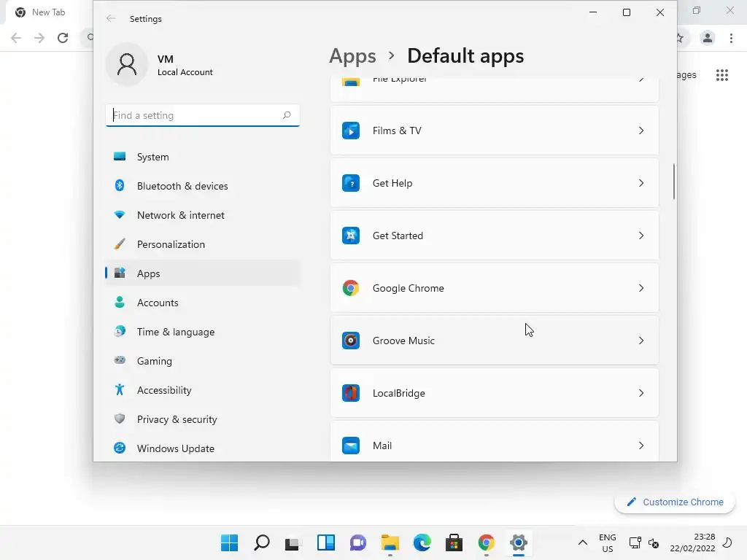The image size is (747, 560).
Task: Select Apps category in sidebar
Action: point(203,273)
